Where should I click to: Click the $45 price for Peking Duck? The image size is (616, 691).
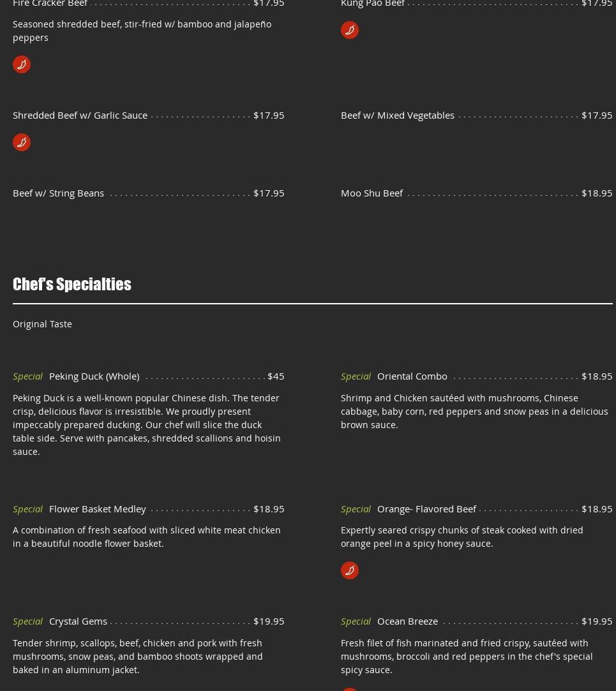tap(276, 376)
